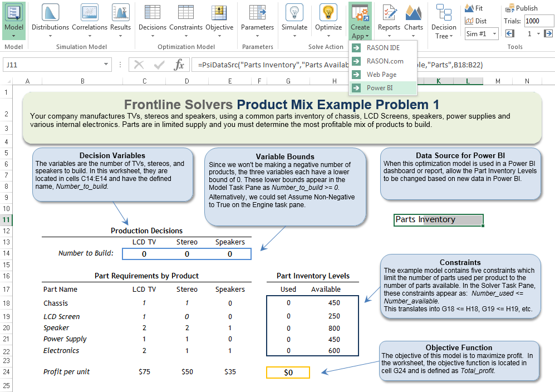Screen dimensions: 555x392
Task: Select row 24 header
Action: (x=6, y=372)
